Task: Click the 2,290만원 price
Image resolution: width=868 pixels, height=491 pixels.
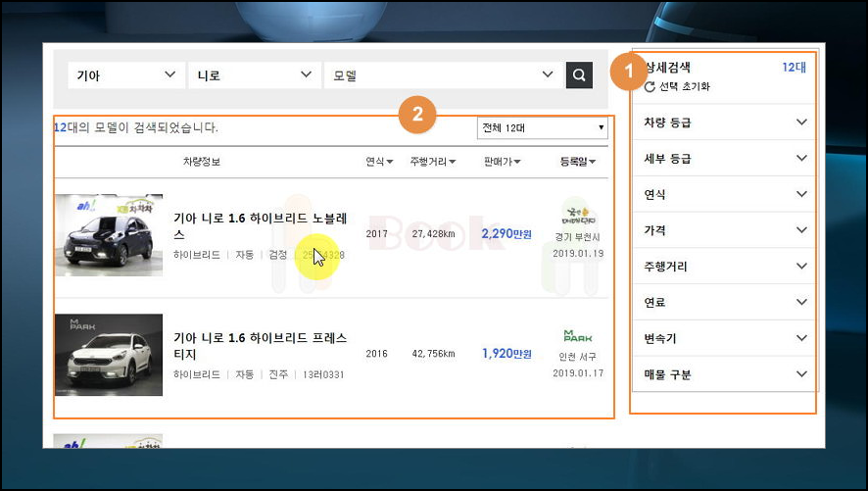Action: click(x=506, y=233)
